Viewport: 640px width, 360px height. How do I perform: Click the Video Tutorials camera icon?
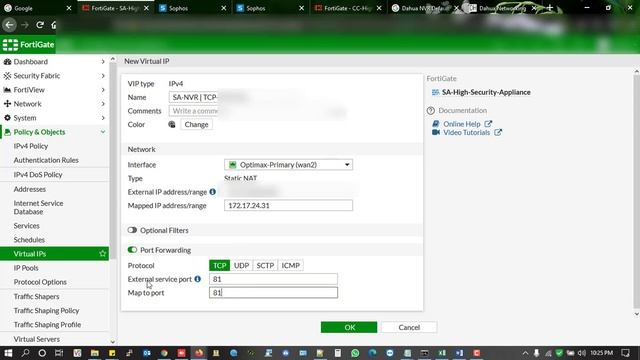tap(436, 132)
